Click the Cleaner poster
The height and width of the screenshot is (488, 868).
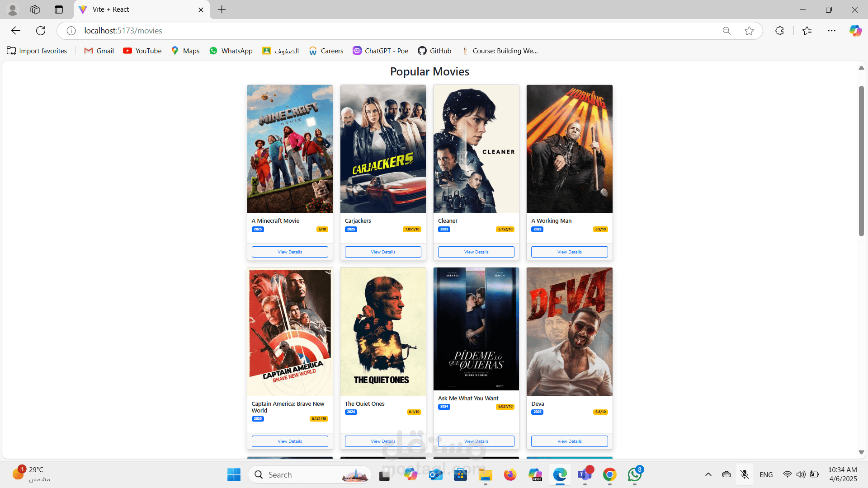coord(476,149)
